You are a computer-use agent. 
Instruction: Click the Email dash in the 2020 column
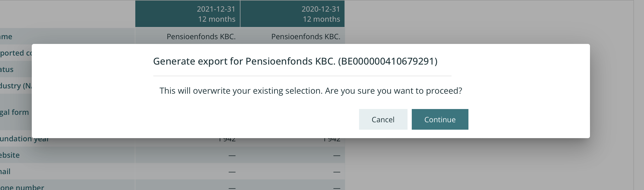coord(337,172)
